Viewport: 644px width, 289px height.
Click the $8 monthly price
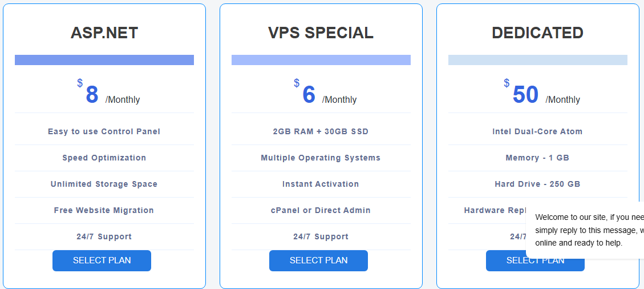pyautogui.click(x=92, y=95)
